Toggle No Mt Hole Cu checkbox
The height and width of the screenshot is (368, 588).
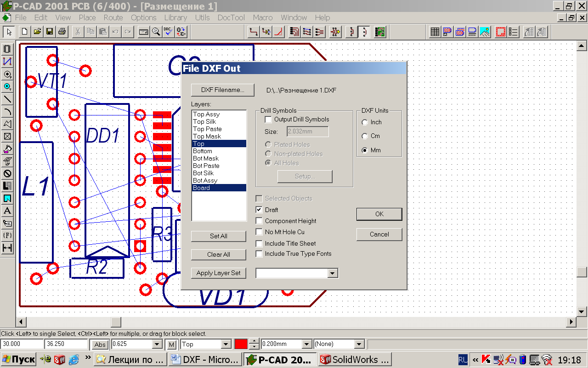click(259, 232)
